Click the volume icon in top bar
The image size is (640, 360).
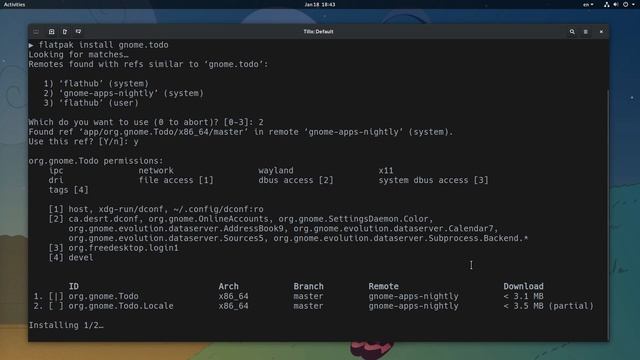(616, 4)
